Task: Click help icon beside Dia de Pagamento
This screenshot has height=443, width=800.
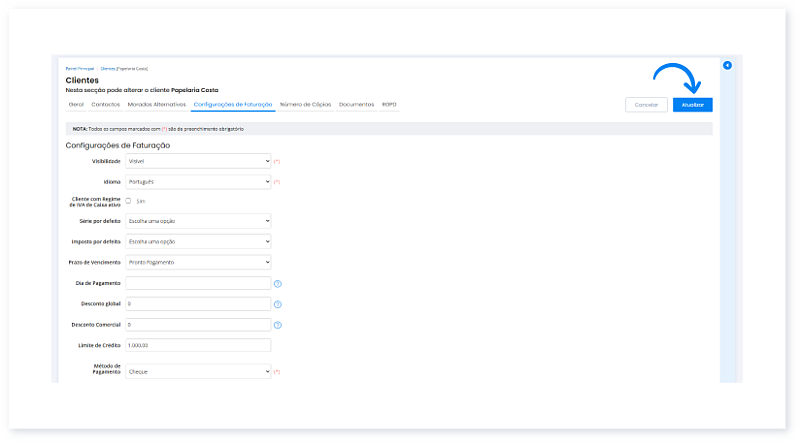Action: click(x=278, y=284)
